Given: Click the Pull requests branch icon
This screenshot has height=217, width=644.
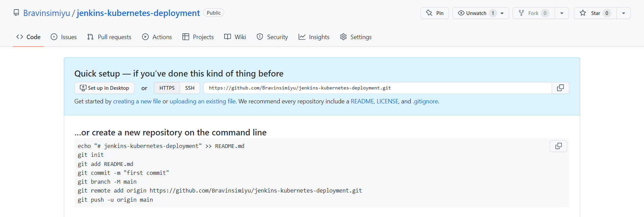Looking at the screenshot, I should [x=90, y=37].
